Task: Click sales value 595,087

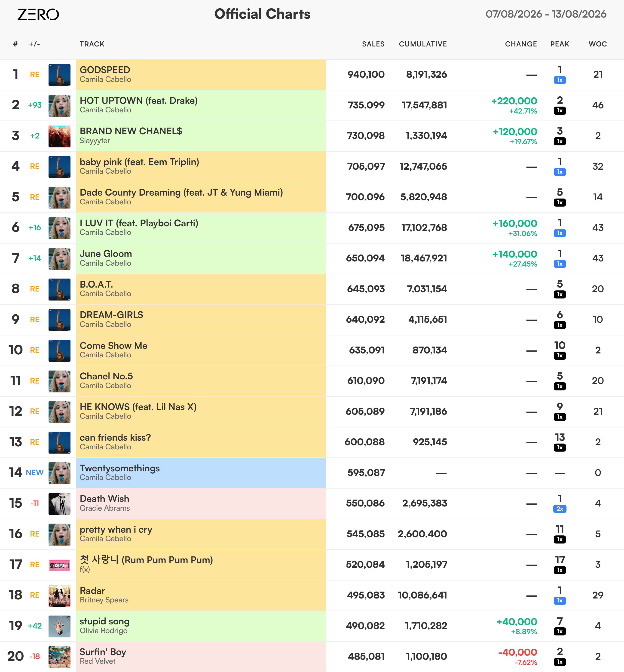Action: pos(366,473)
